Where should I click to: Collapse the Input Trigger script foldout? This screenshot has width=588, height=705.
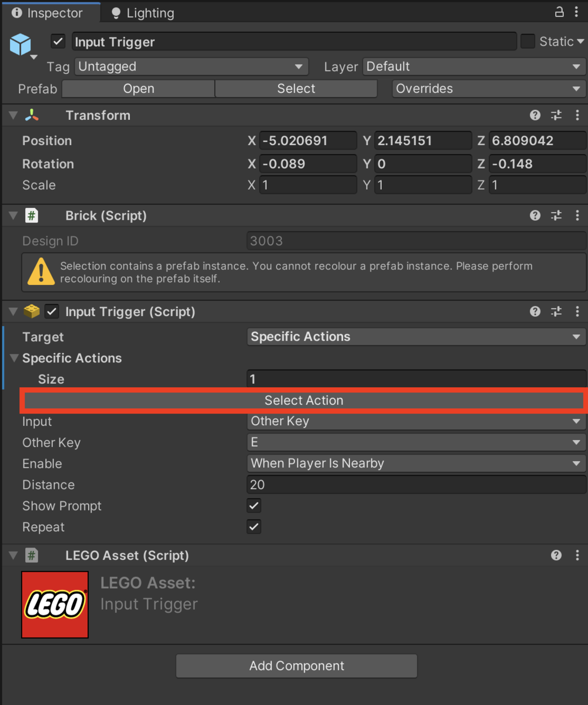click(14, 311)
